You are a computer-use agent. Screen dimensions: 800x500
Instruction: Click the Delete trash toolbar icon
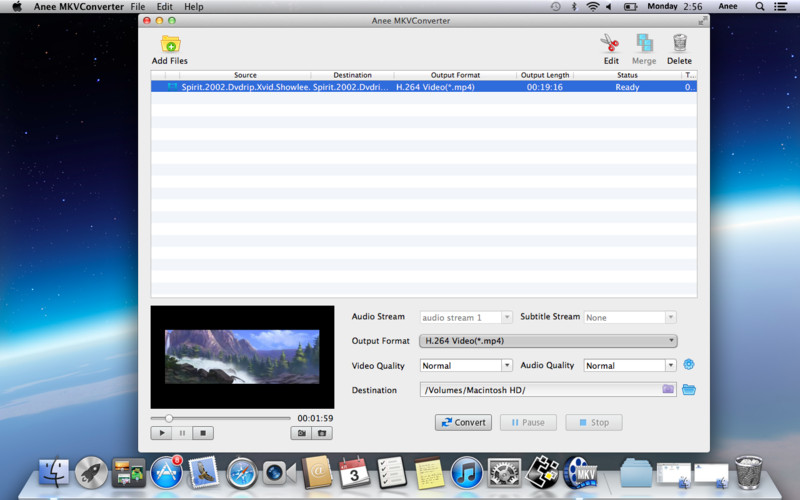click(680, 43)
